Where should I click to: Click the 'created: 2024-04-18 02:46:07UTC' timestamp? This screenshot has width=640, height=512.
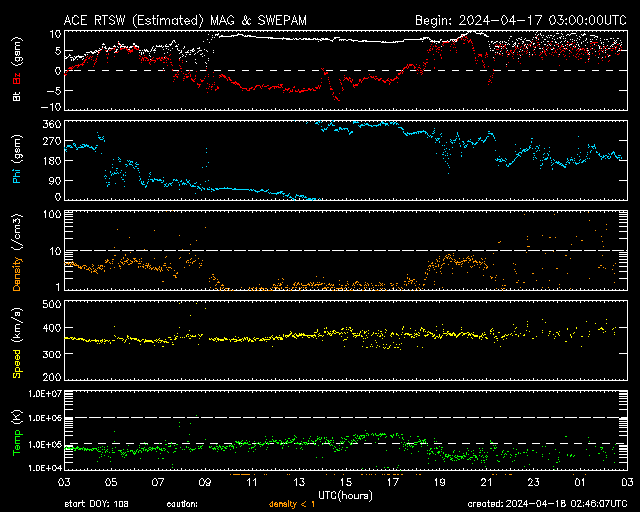(547, 504)
